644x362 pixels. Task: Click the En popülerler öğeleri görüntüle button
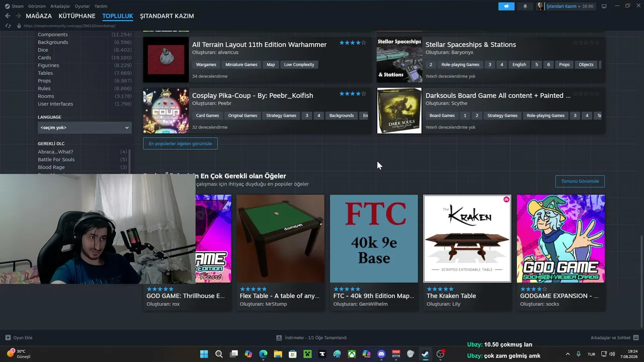pos(180,144)
